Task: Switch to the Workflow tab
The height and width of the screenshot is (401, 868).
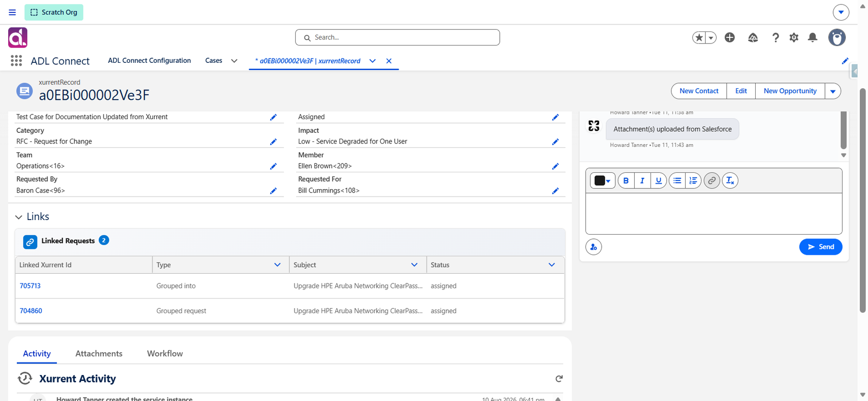Action: [165, 353]
